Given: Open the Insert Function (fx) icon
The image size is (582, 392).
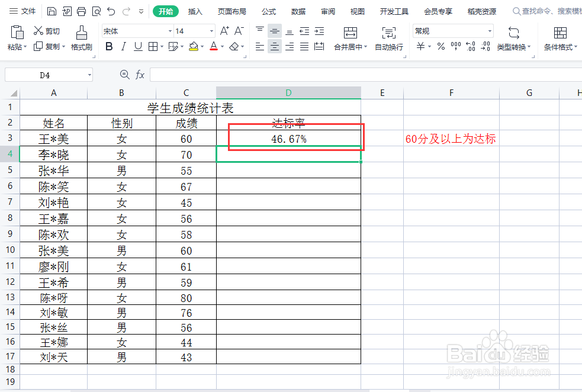Looking at the screenshot, I should tap(140, 75).
